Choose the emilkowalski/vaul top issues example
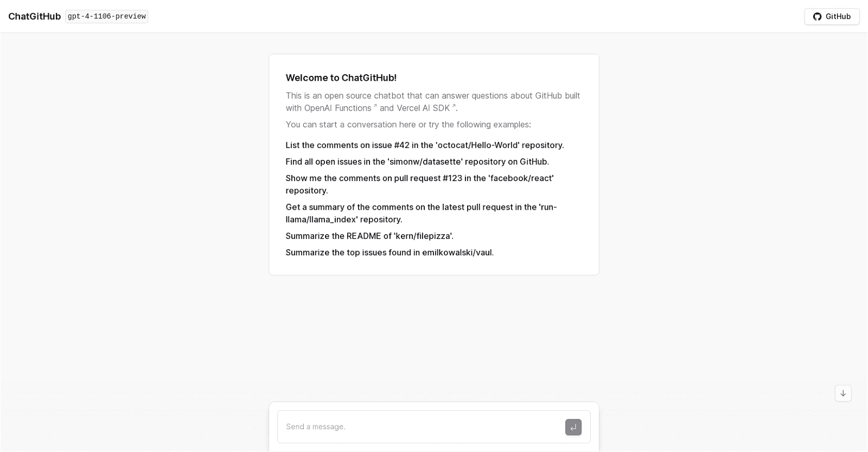Viewport: 868px width, 452px height. click(x=390, y=253)
